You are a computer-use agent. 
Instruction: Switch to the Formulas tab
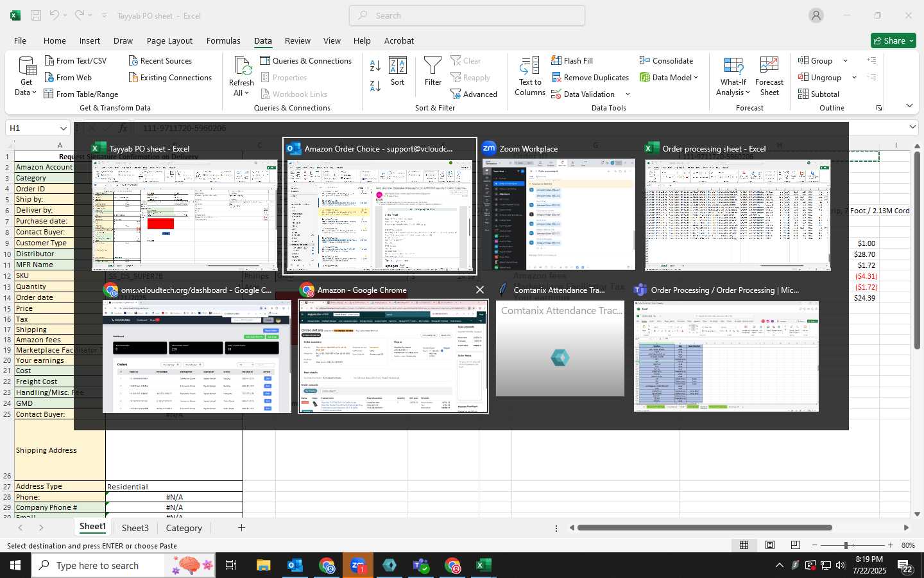(223, 40)
